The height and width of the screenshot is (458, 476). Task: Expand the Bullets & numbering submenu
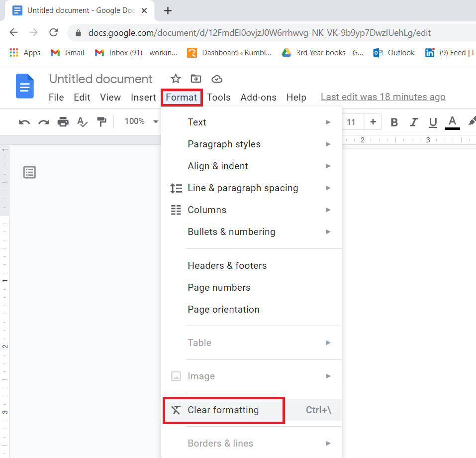click(x=231, y=231)
